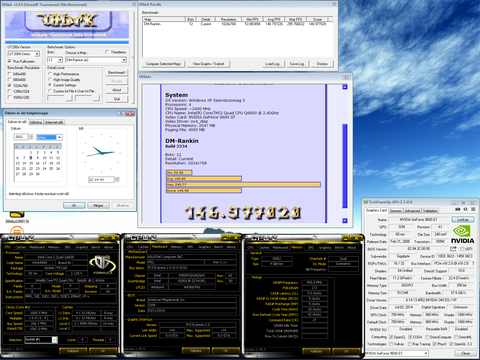Enable the Timedemo checkbox
The height and width of the screenshot is (360, 480).
point(107,52)
